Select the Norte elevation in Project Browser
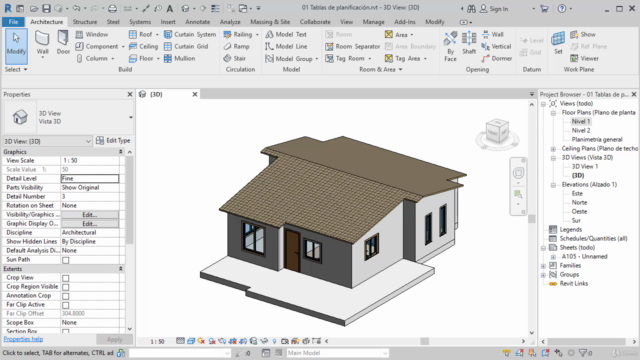This screenshot has height=360, width=640. [x=579, y=202]
